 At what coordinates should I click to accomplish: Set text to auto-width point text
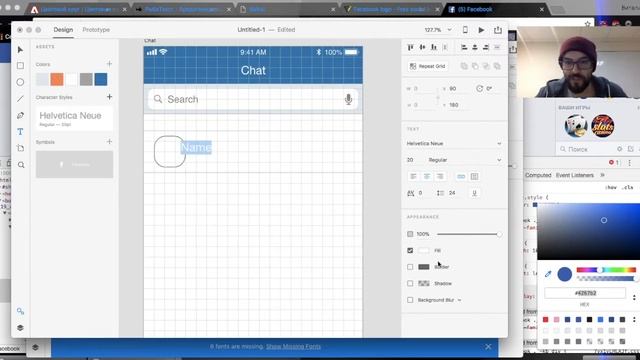(461, 176)
